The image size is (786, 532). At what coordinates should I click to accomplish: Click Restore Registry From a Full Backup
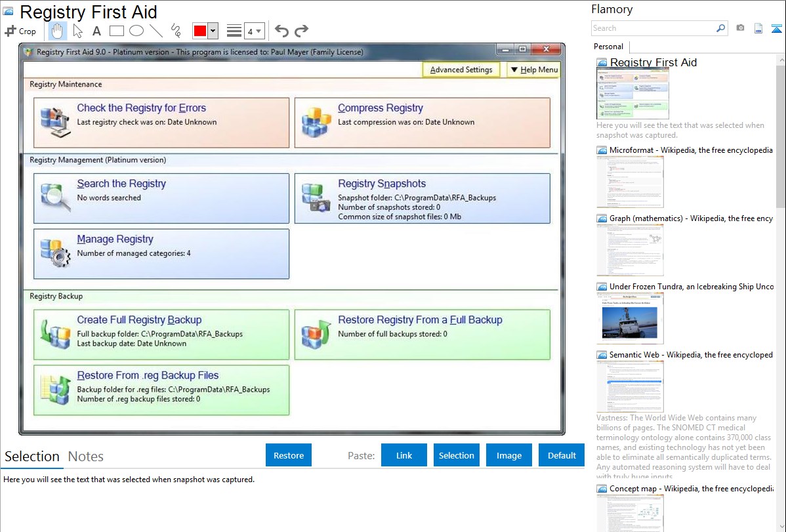pos(420,320)
